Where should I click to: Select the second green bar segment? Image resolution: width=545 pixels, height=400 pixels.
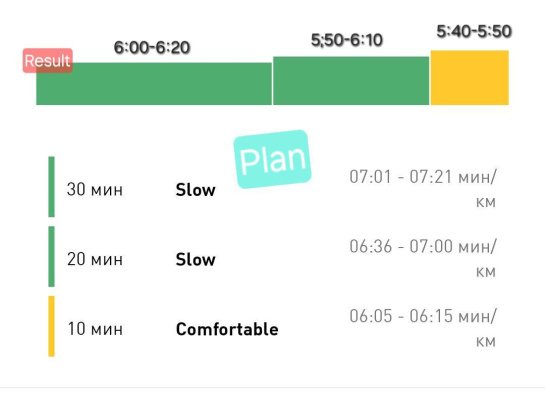click(x=351, y=81)
